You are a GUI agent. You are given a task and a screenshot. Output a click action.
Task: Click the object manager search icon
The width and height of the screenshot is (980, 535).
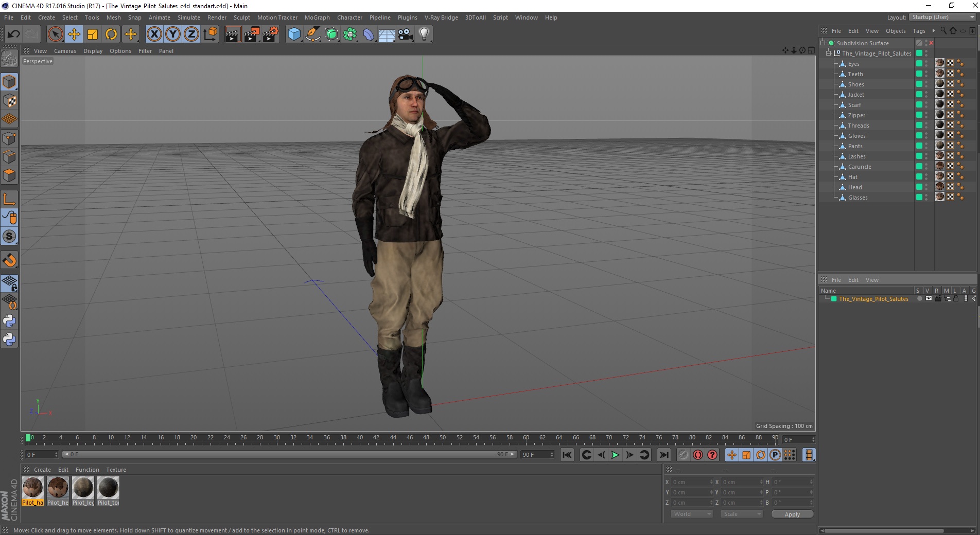click(943, 31)
